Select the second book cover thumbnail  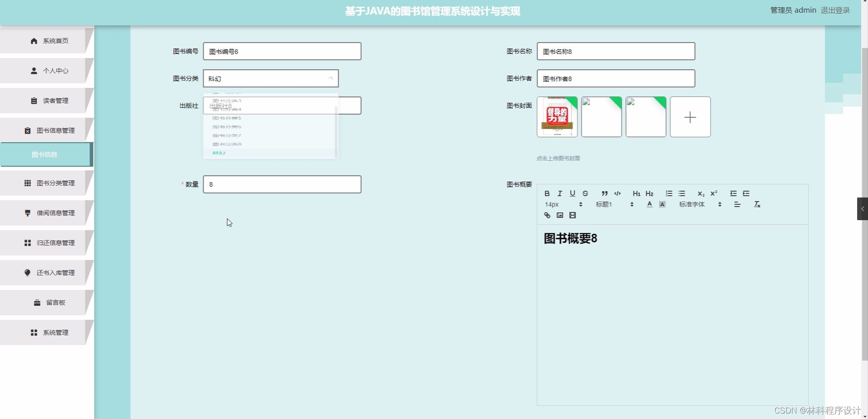click(601, 117)
